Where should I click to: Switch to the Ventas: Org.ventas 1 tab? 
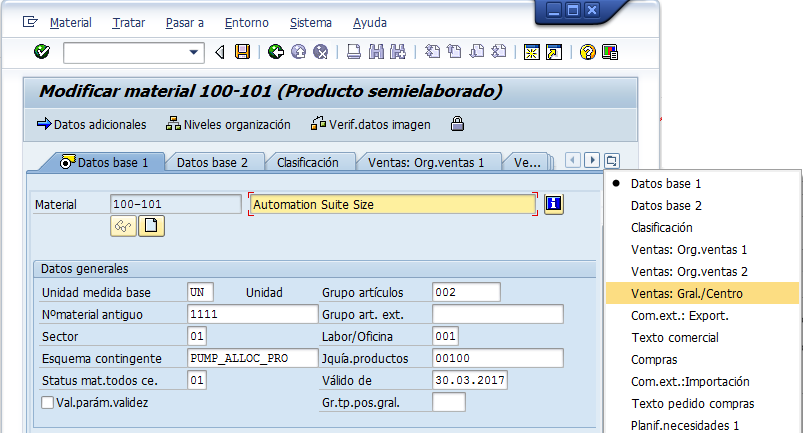click(x=426, y=162)
